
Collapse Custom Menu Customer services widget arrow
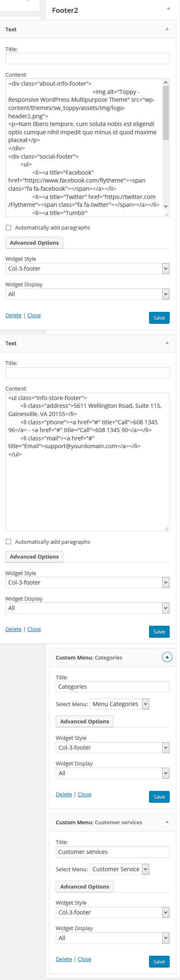pos(167,822)
